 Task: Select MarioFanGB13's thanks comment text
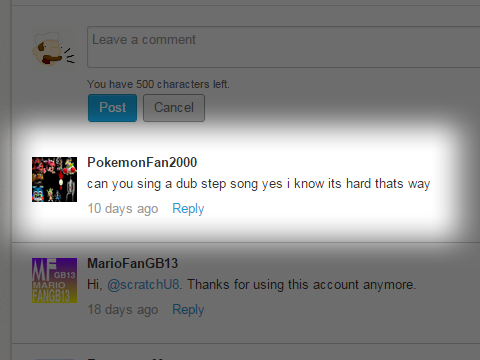click(x=252, y=285)
